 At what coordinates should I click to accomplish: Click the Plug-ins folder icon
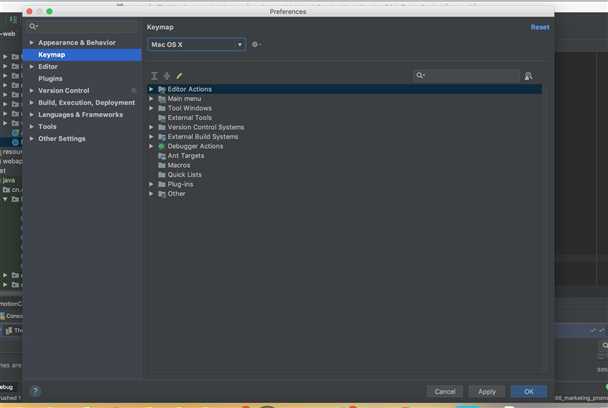[162, 184]
